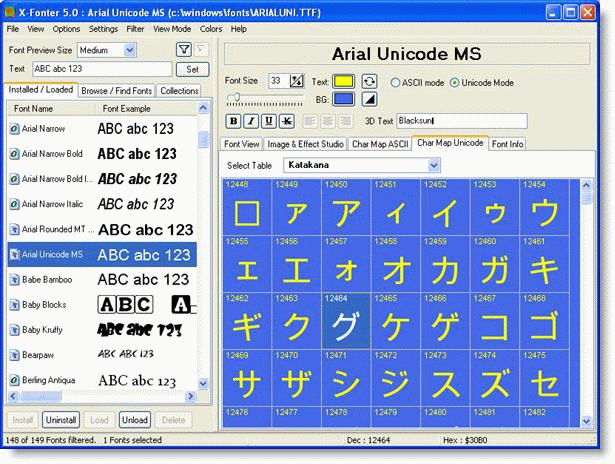Switch to Char Map ASCII tab
Screen dimensions: 615x464
pyautogui.click(x=380, y=144)
